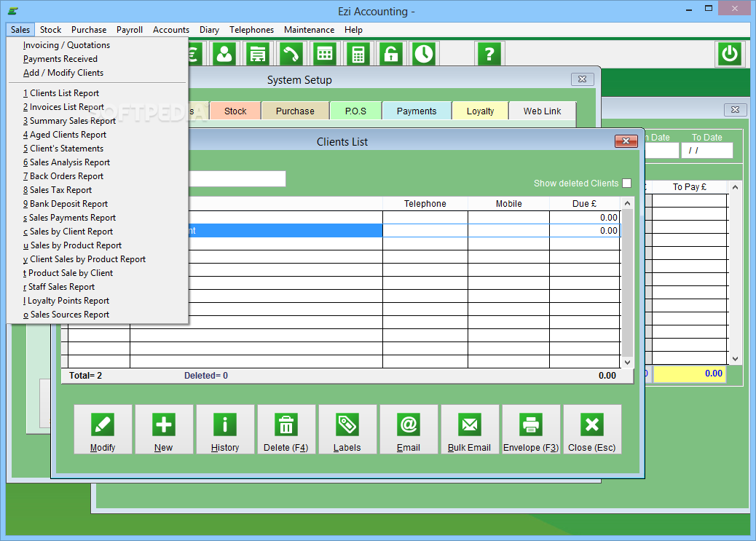Open the Maintenance menu
Viewport: 756px width, 541px height.
pos(309,29)
